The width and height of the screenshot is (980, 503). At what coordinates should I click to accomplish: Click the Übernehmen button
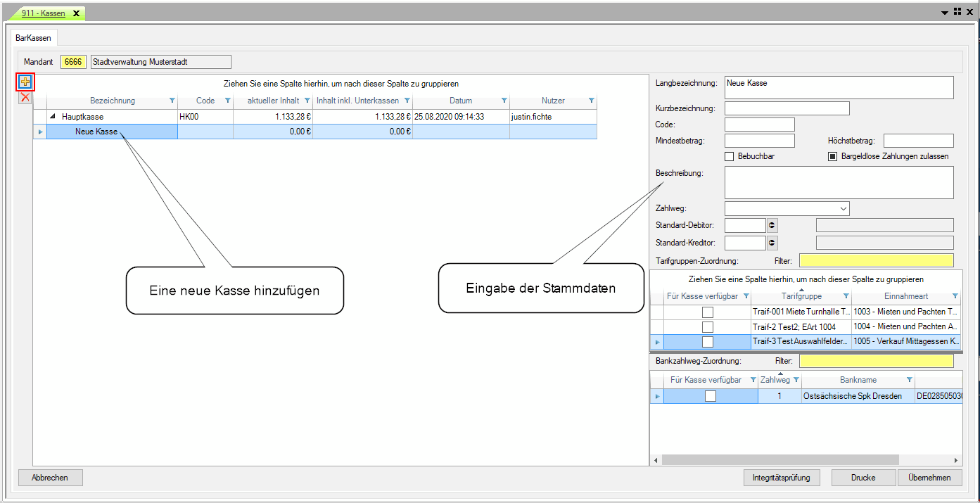point(929,478)
